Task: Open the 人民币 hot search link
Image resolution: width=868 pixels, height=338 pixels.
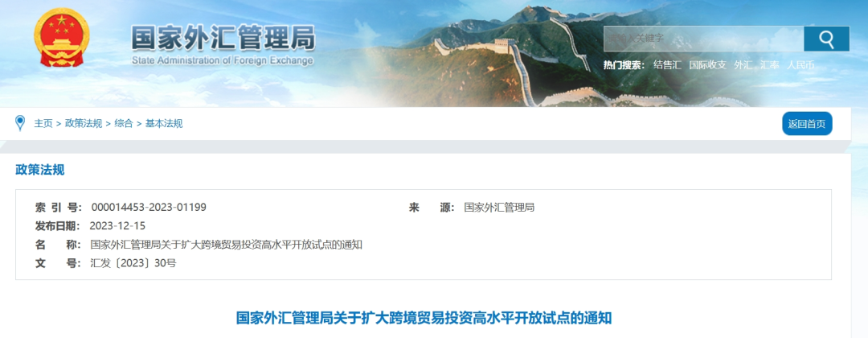Action: (x=800, y=65)
